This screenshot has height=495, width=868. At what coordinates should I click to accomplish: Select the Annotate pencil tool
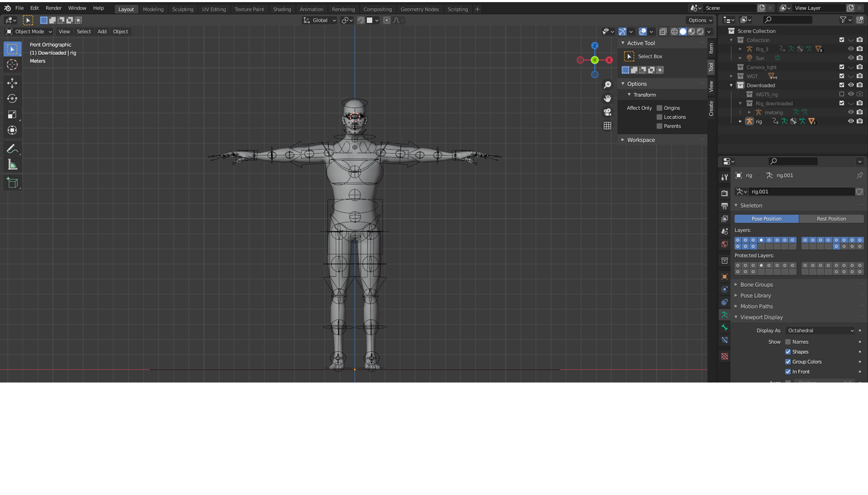pos(12,148)
